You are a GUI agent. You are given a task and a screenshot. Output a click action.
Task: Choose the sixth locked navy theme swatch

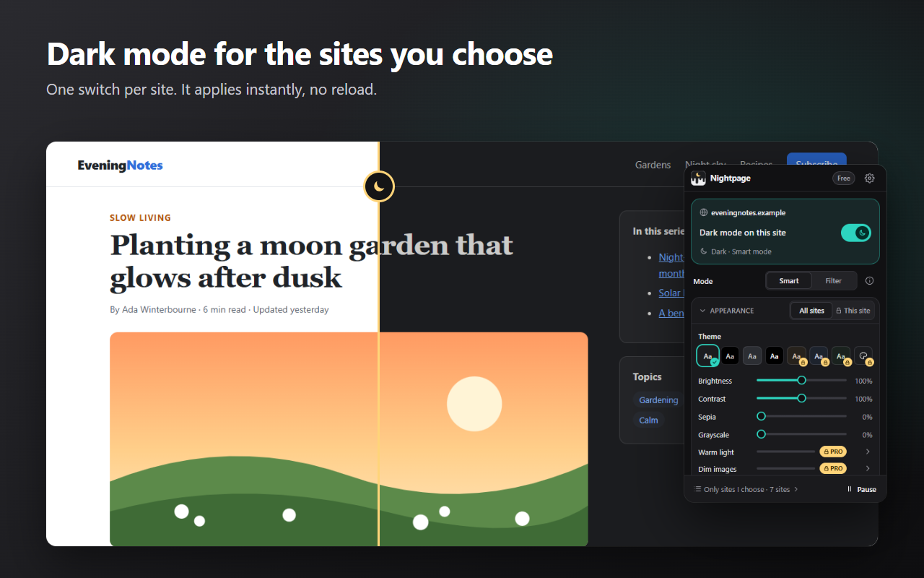819,355
